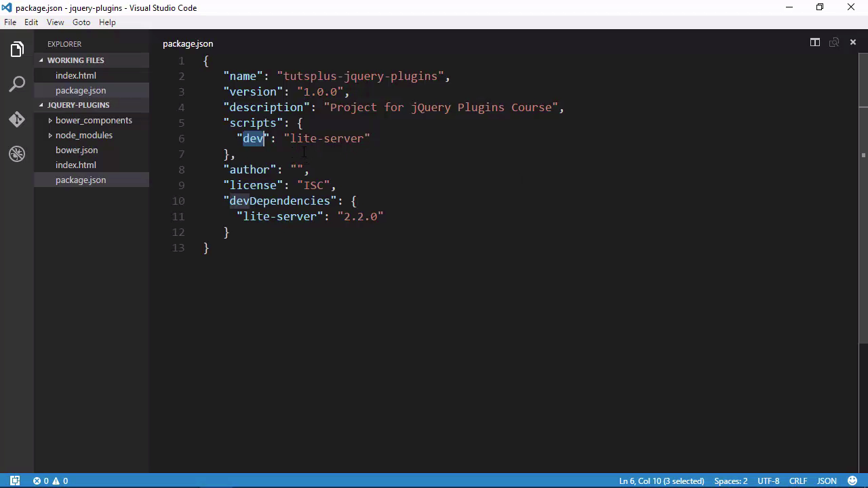The width and height of the screenshot is (868, 488).
Task: Open the Goto menu
Action: click(x=81, y=22)
